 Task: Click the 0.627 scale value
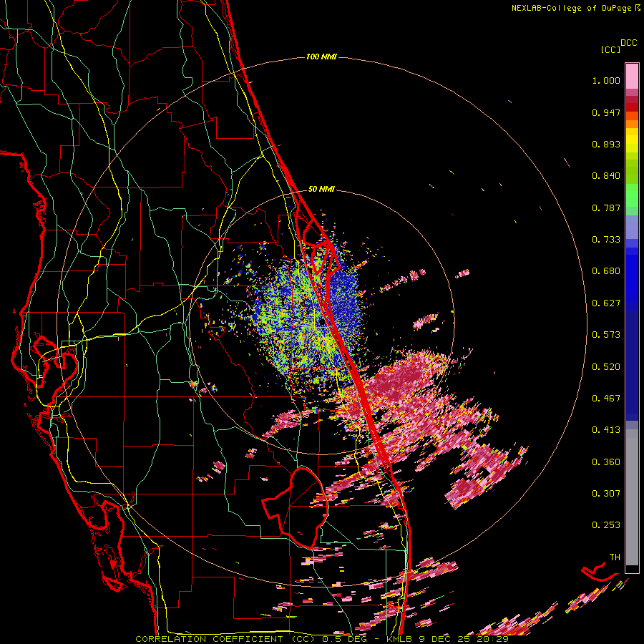point(606,303)
